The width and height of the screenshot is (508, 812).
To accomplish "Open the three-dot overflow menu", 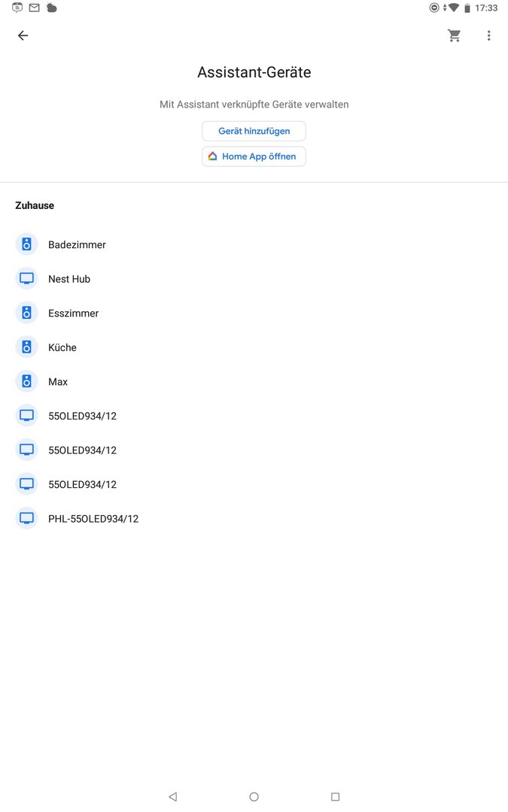I will (x=488, y=35).
